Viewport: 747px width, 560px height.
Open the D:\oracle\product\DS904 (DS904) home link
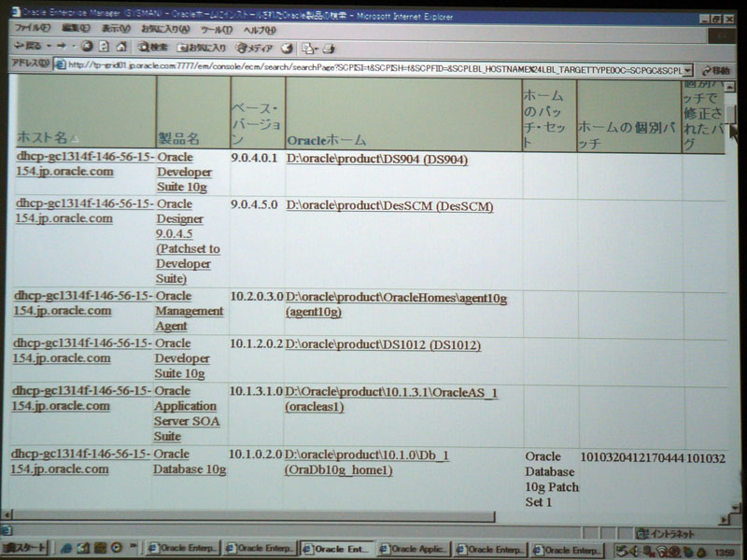click(x=377, y=159)
